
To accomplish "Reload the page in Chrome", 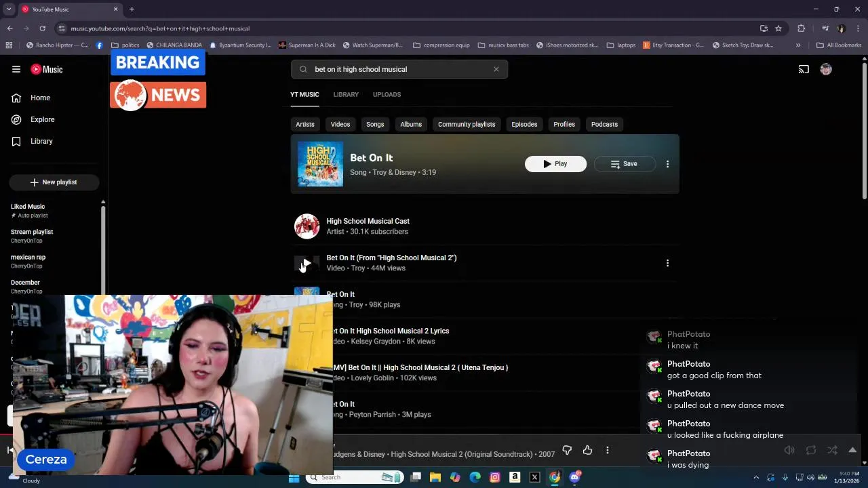I will [x=42, y=28].
